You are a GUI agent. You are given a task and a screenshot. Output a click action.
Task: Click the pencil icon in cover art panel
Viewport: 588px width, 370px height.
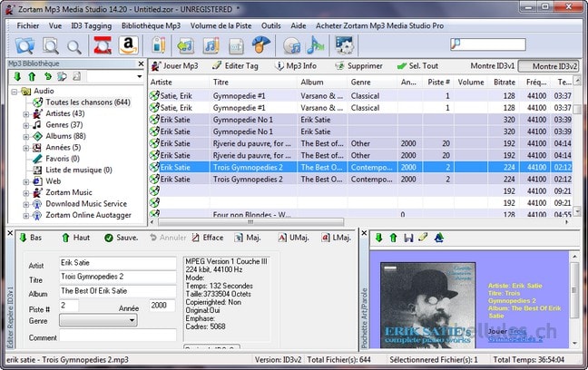point(423,237)
